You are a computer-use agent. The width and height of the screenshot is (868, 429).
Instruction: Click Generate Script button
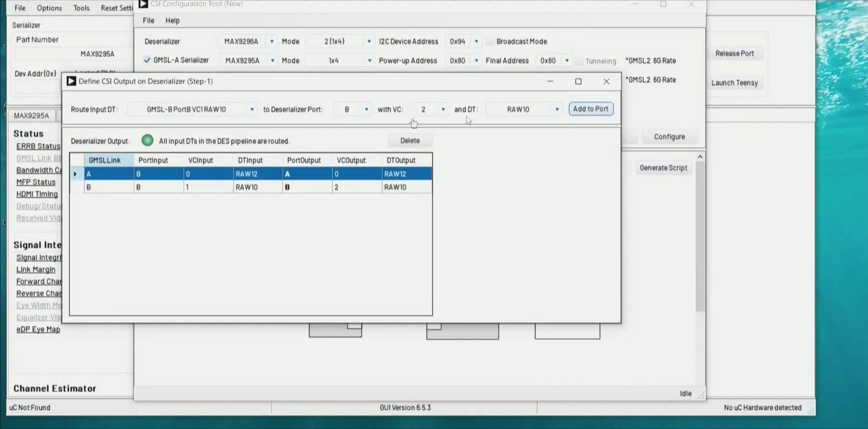point(663,168)
